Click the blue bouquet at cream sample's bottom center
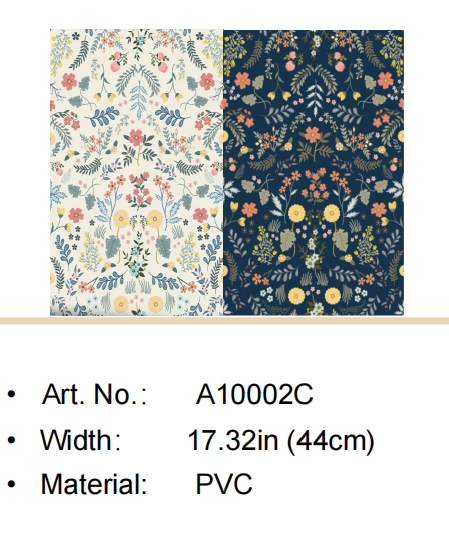Image resolution: width=449 pixels, height=556 pixels. click(137, 264)
